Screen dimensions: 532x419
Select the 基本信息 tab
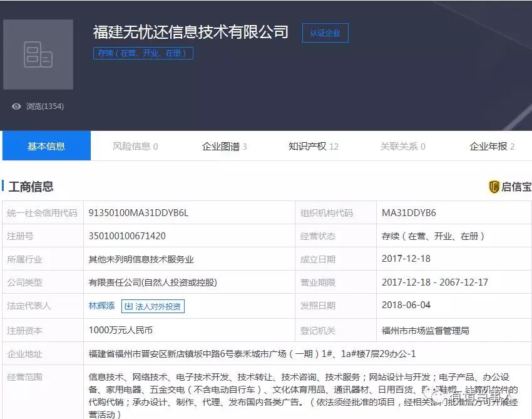[47, 145]
